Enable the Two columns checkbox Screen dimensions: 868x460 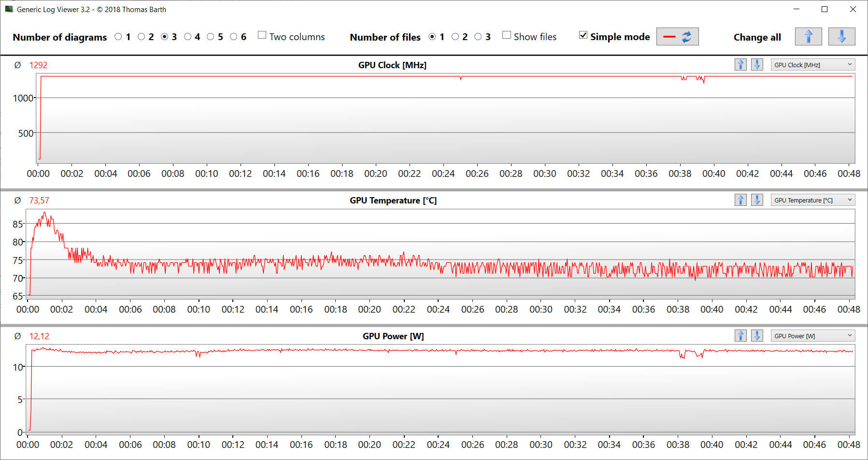[x=262, y=35]
